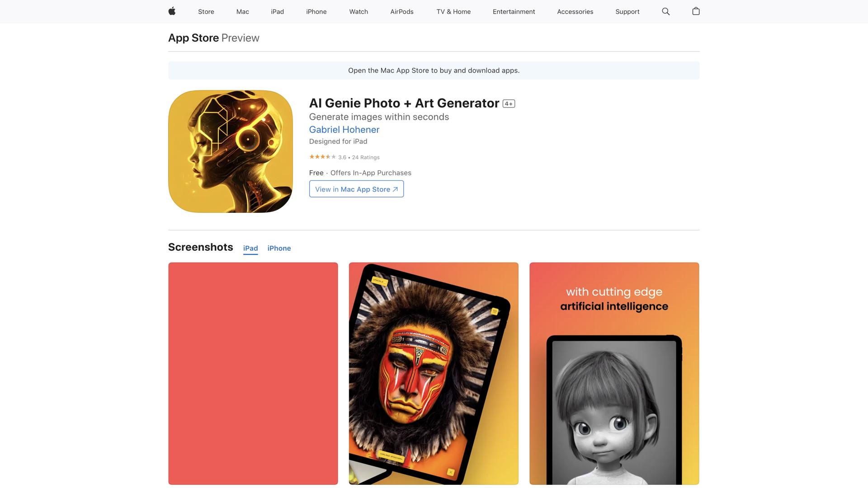View the cartoon girl screenshot thumbnail
This screenshot has height=488, width=868.
click(614, 374)
